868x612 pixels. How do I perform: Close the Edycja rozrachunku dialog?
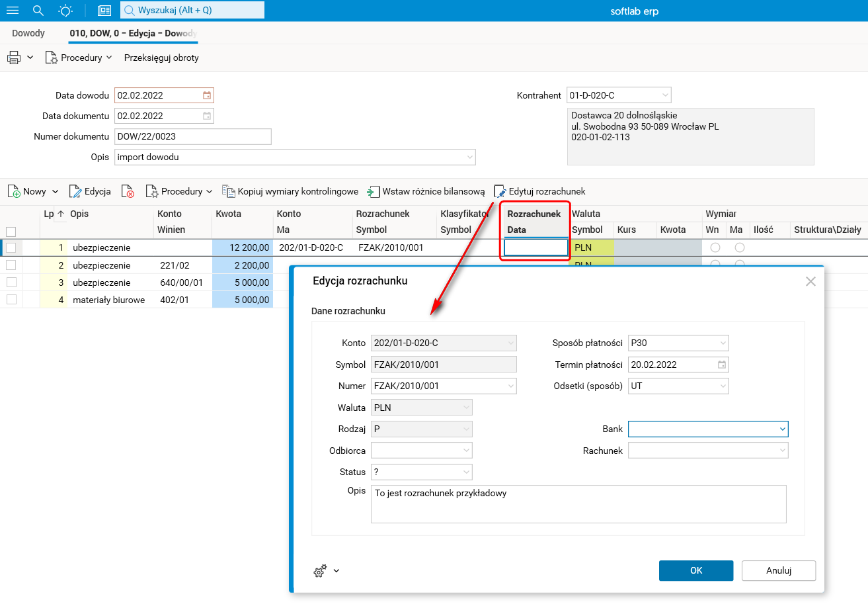[810, 281]
